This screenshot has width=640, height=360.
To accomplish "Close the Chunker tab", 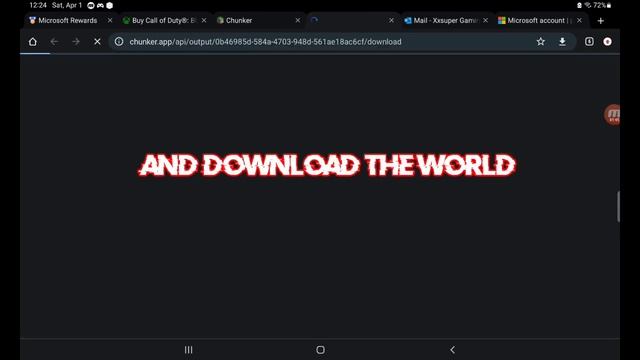I will coord(298,20).
